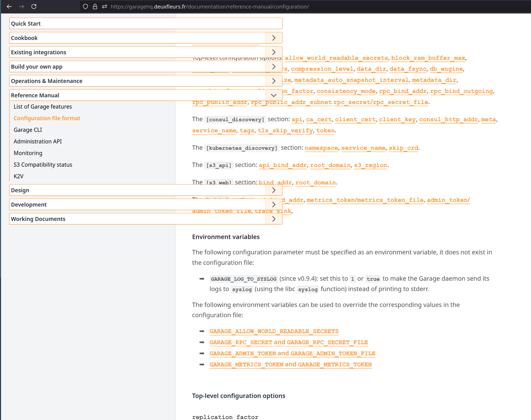Expand the Build your own app chevron
Viewport: 531px width, 420px height.
point(274,67)
